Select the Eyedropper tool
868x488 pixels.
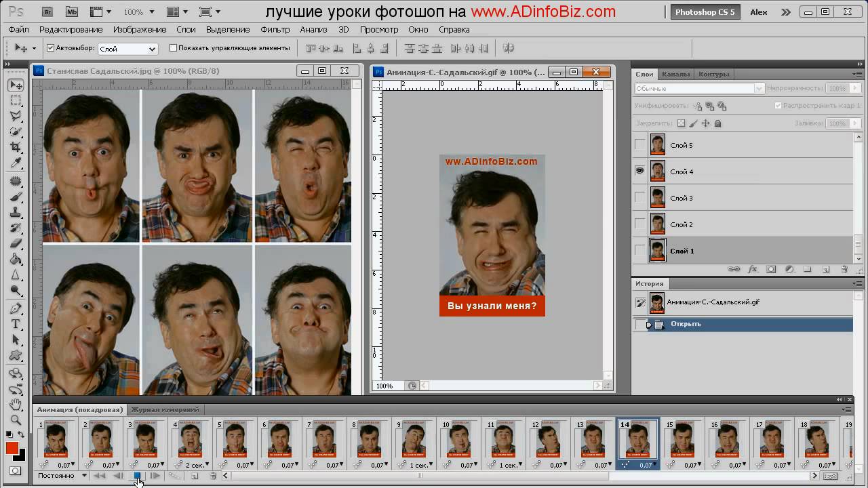pos(16,163)
